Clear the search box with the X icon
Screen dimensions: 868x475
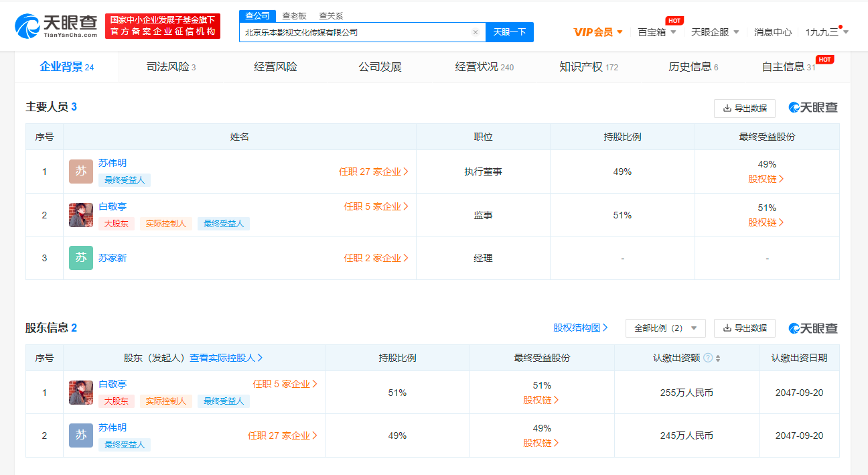click(x=476, y=32)
